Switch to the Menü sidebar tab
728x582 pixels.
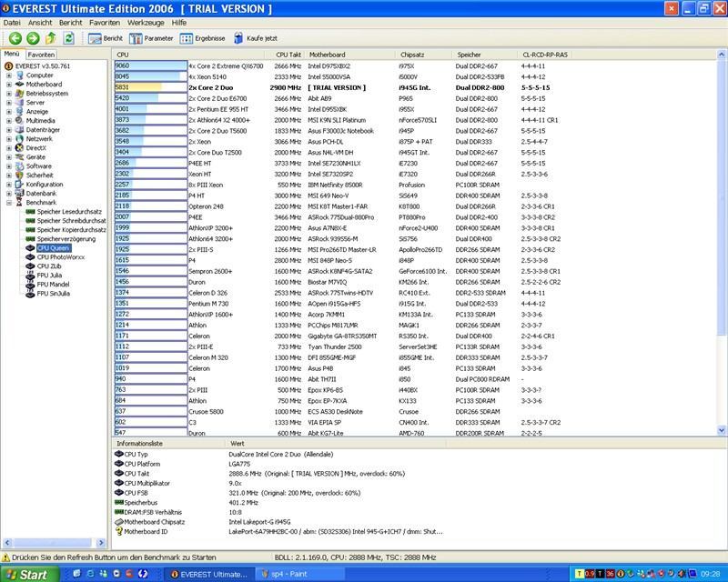(x=12, y=54)
